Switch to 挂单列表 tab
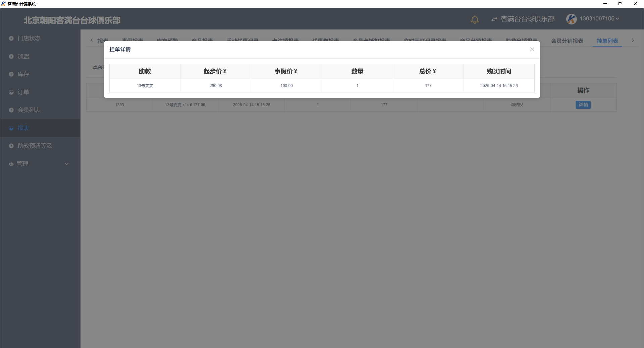Screen dimensions: 644x348 607,41
